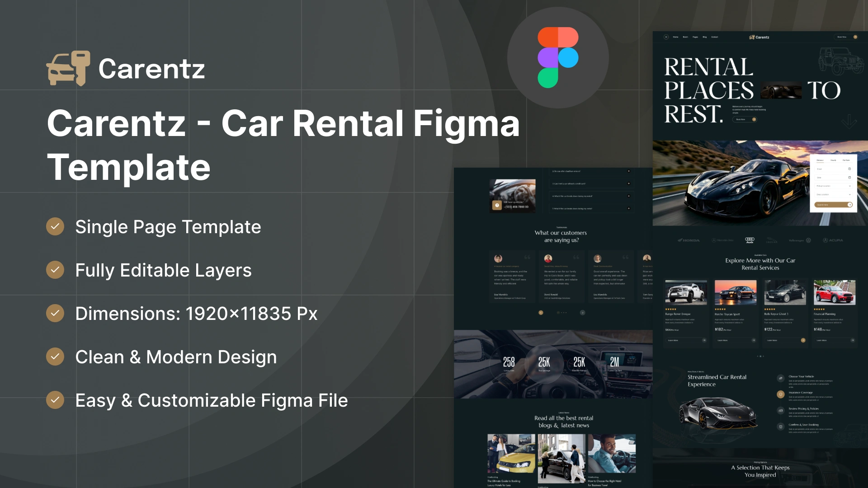Click the Book Now button beneath REST. heading
Screen dimensions: 868x488
point(745,119)
